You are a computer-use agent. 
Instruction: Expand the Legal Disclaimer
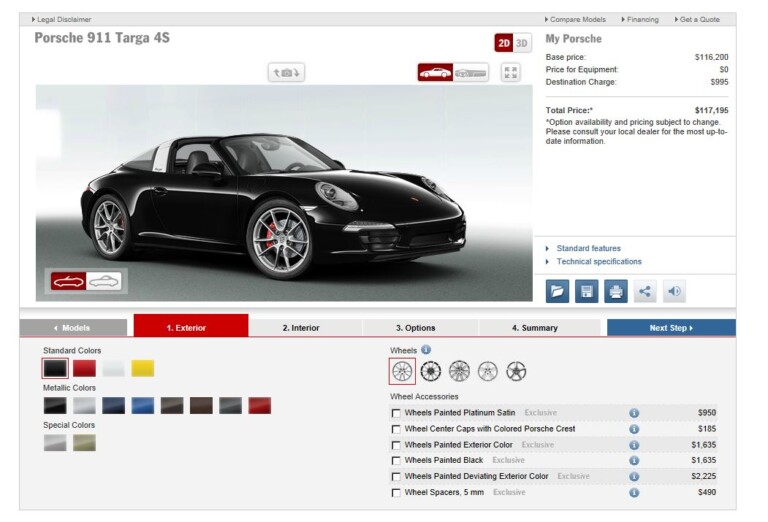63,19
